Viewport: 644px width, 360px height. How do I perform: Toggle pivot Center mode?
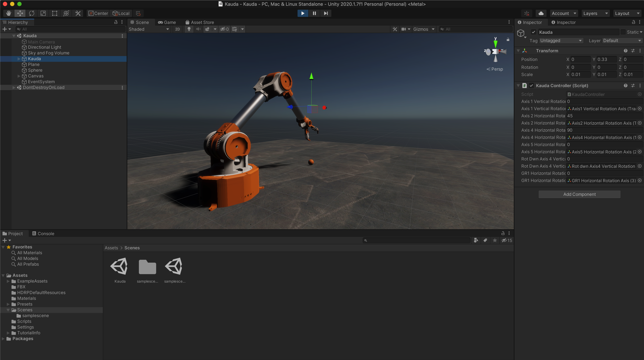98,13
